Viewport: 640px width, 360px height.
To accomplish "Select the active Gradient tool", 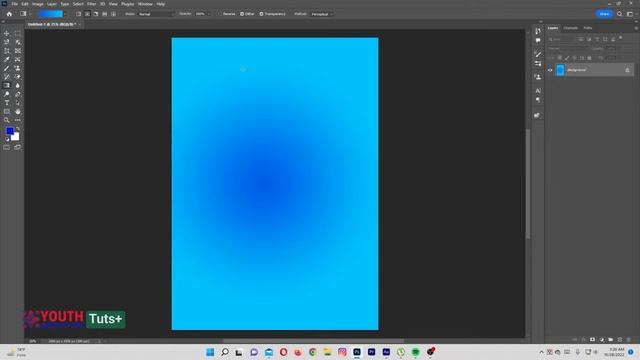I will coord(7,85).
